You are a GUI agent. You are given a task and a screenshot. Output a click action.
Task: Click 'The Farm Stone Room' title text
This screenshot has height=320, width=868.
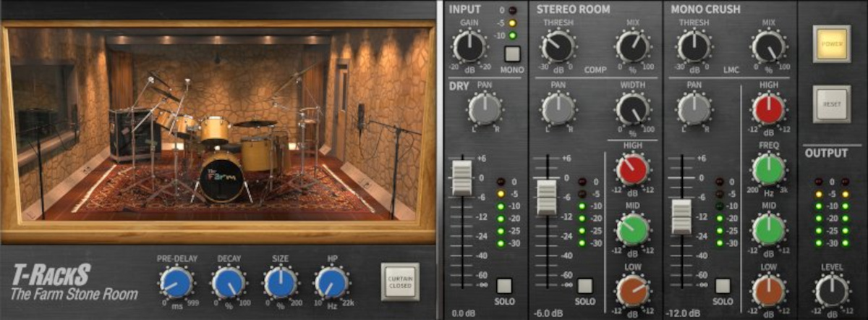coord(74,295)
